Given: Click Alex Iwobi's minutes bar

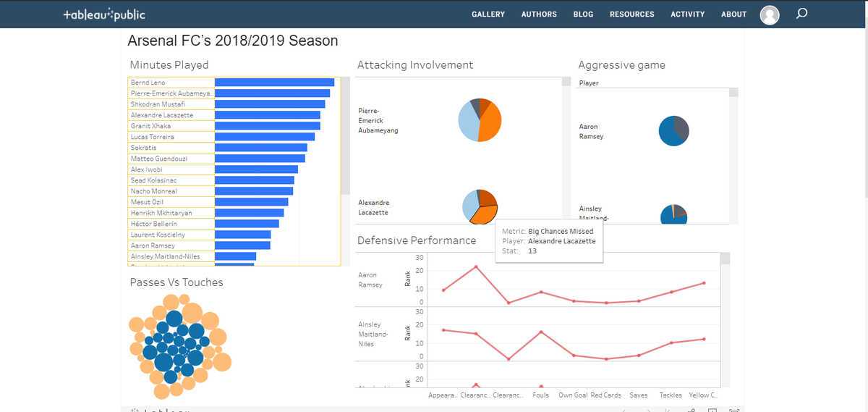Looking at the screenshot, I should 256,169.
